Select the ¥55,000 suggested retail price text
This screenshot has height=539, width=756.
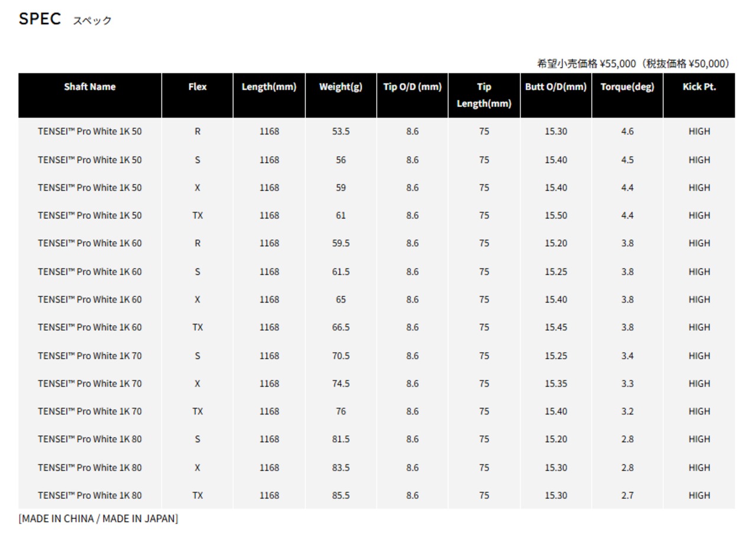(617, 63)
